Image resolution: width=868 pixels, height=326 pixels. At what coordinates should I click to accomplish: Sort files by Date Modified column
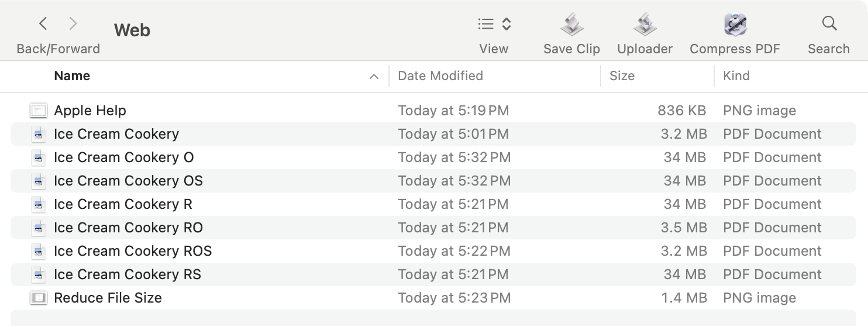(440, 76)
